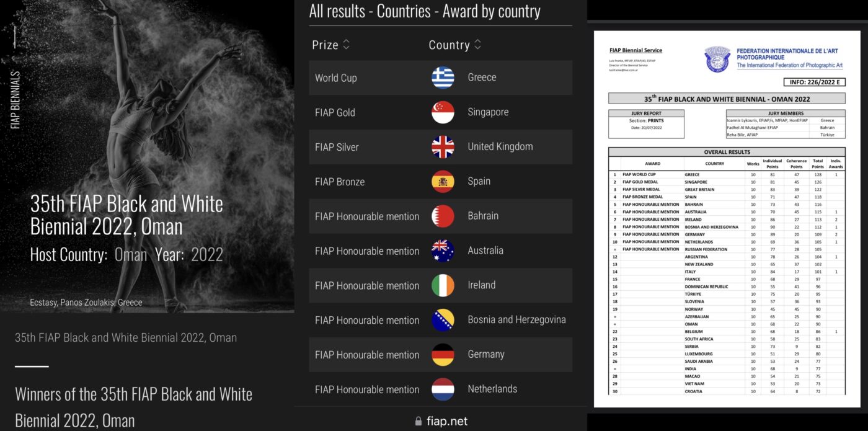This screenshot has height=431, width=868.
Task: Select the Australia flag icon
Action: coord(443,251)
